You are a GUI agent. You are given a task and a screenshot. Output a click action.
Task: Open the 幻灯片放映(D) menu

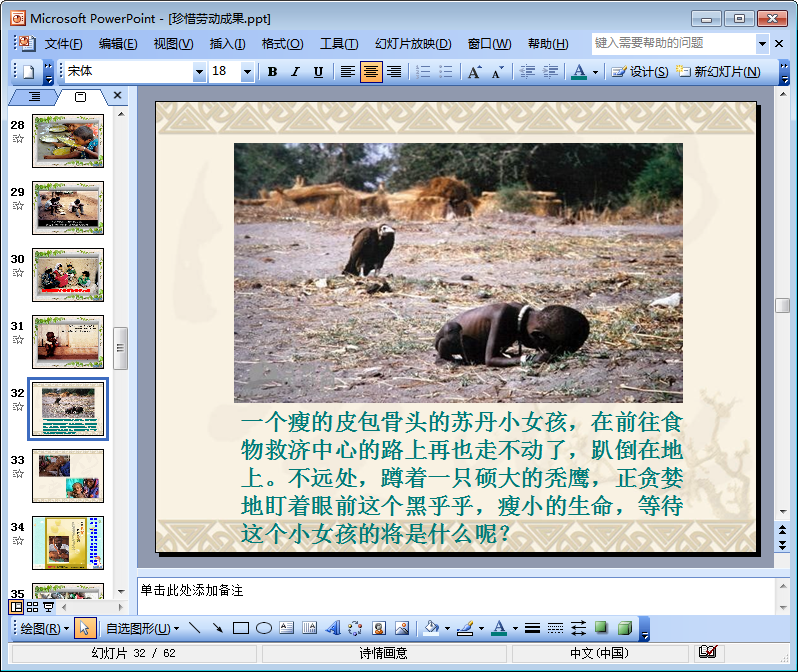click(413, 44)
